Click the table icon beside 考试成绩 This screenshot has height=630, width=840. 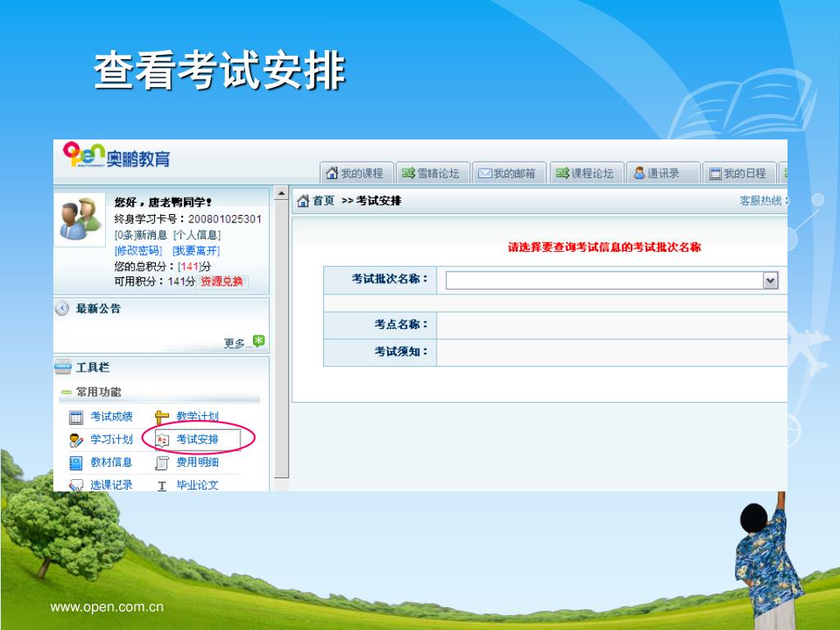(76, 418)
